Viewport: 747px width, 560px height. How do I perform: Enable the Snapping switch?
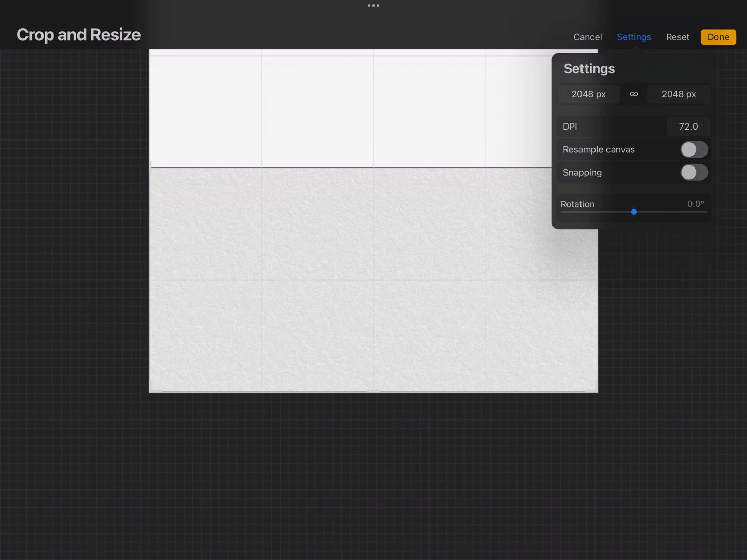coord(694,173)
